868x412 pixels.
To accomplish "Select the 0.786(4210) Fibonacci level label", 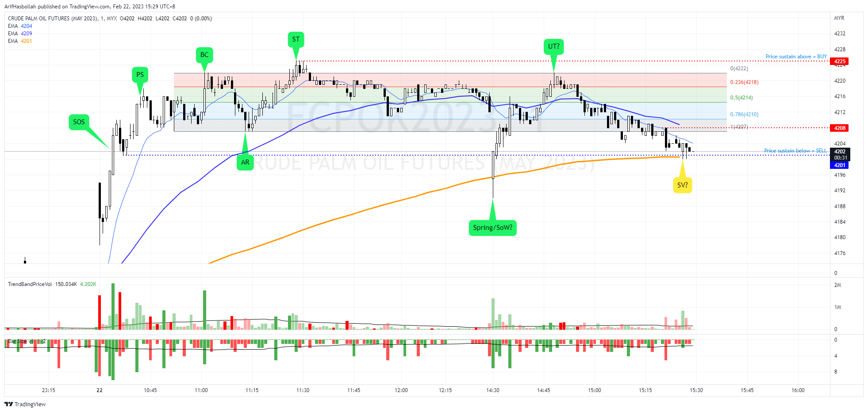I will 744,114.
